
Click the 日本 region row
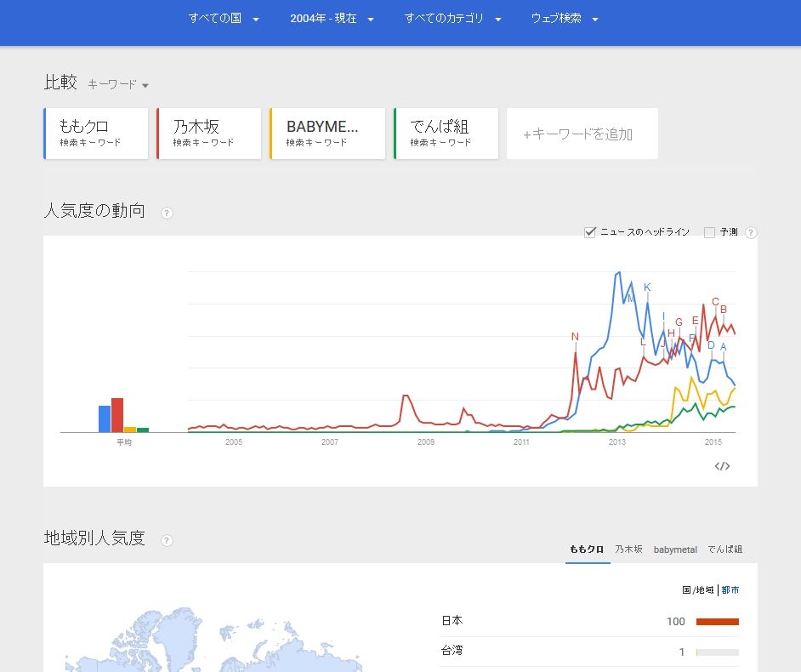[x=589, y=622]
